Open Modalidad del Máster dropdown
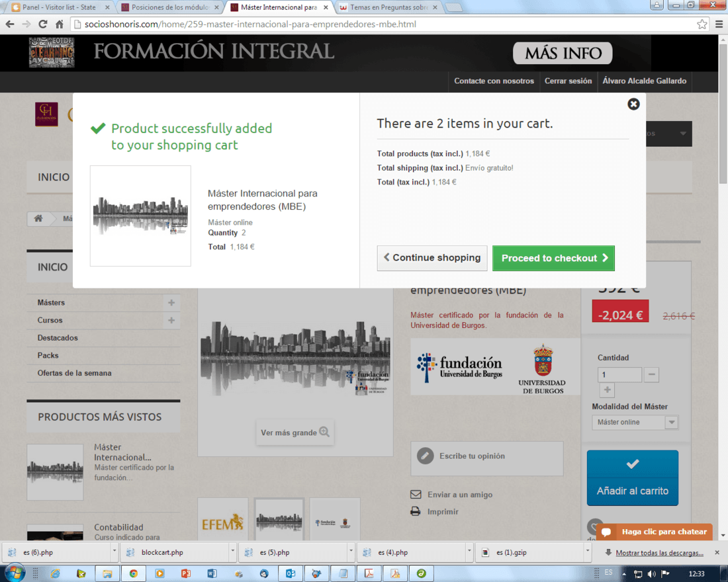This screenshot has width=728, height=582. pos(635,423)
